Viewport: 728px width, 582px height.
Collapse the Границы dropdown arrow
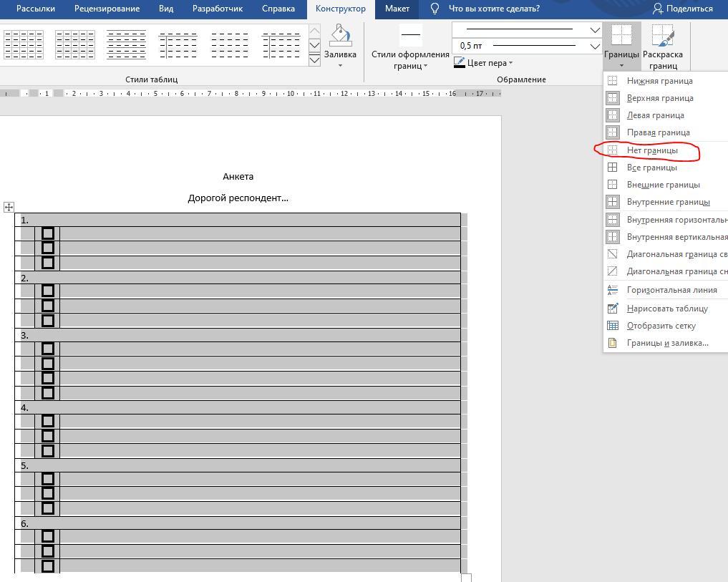pos(621,65)
